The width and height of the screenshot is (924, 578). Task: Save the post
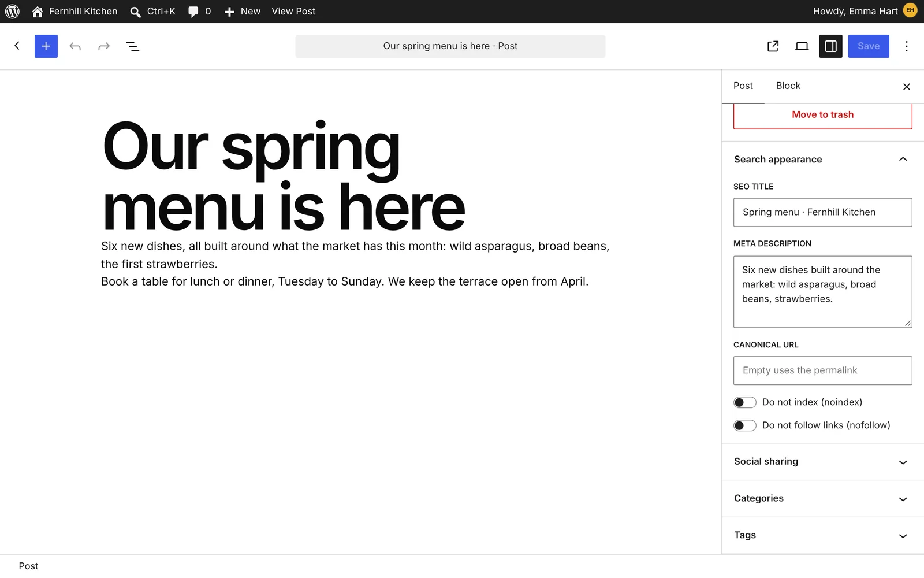(x=869, y=46)
